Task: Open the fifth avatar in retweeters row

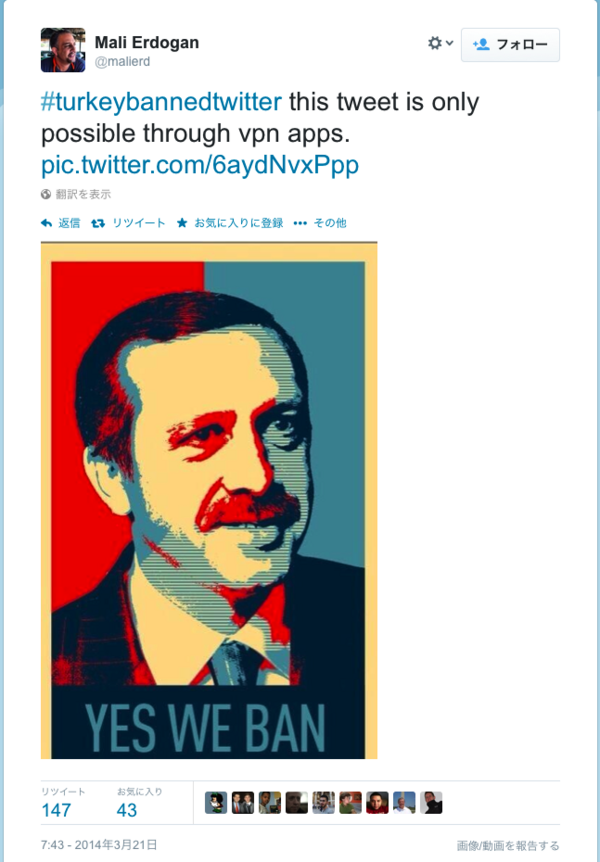Action: 323,803
